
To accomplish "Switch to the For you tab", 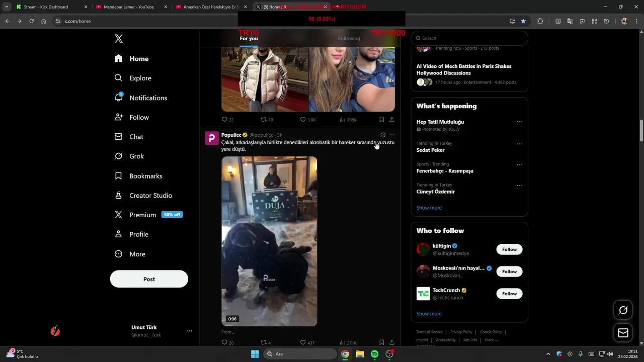I will pos(249,39).
